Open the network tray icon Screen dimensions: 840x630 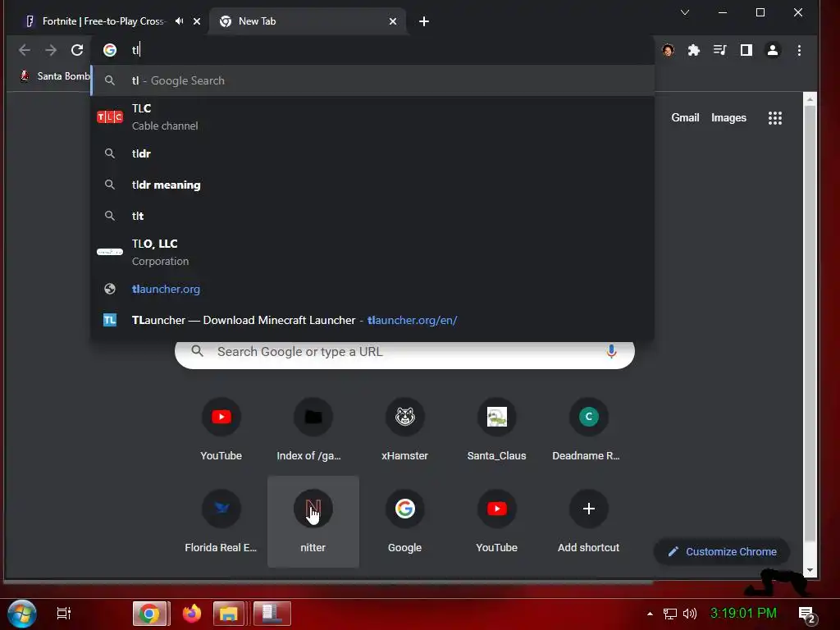click(669, 614)
